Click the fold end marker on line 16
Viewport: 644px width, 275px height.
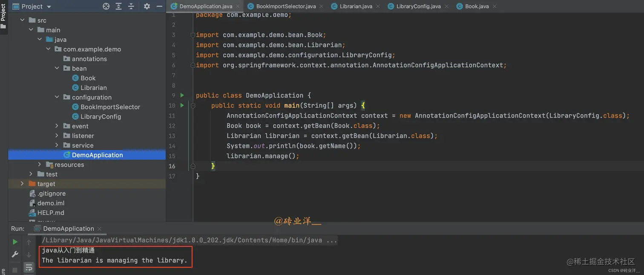tap(193, 166)
